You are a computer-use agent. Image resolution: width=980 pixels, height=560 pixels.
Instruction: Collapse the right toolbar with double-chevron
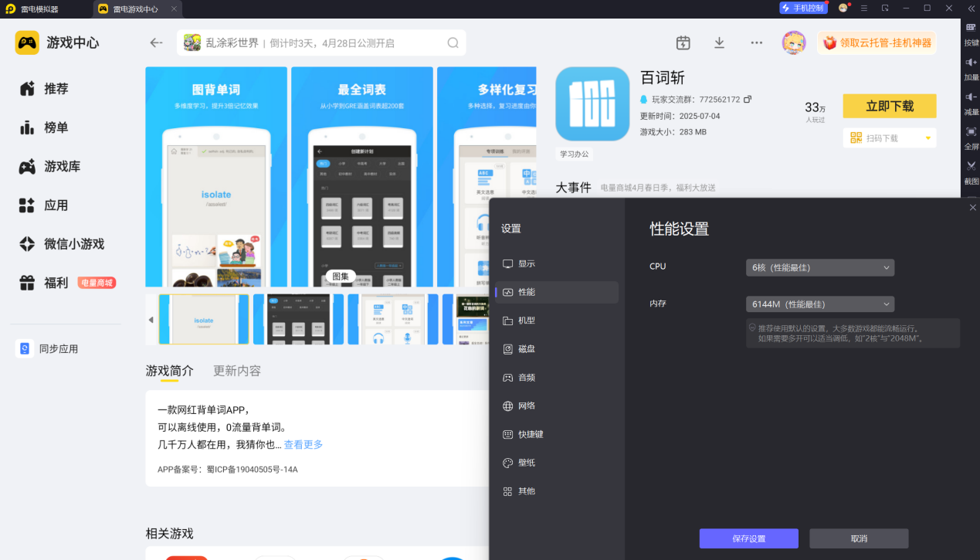(x=971, y=8)
